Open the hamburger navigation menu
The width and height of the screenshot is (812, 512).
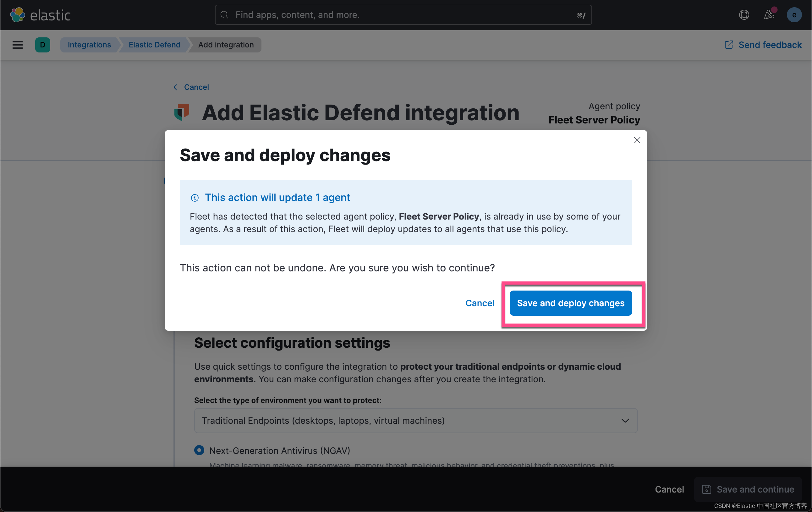coord(18,45)
